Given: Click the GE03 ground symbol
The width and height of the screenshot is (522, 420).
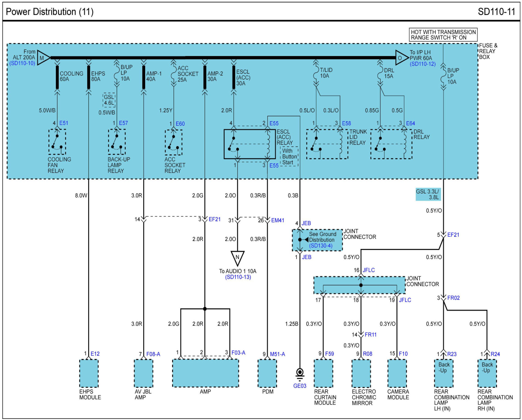Looking at the screenshot, I should coord(300,373).
